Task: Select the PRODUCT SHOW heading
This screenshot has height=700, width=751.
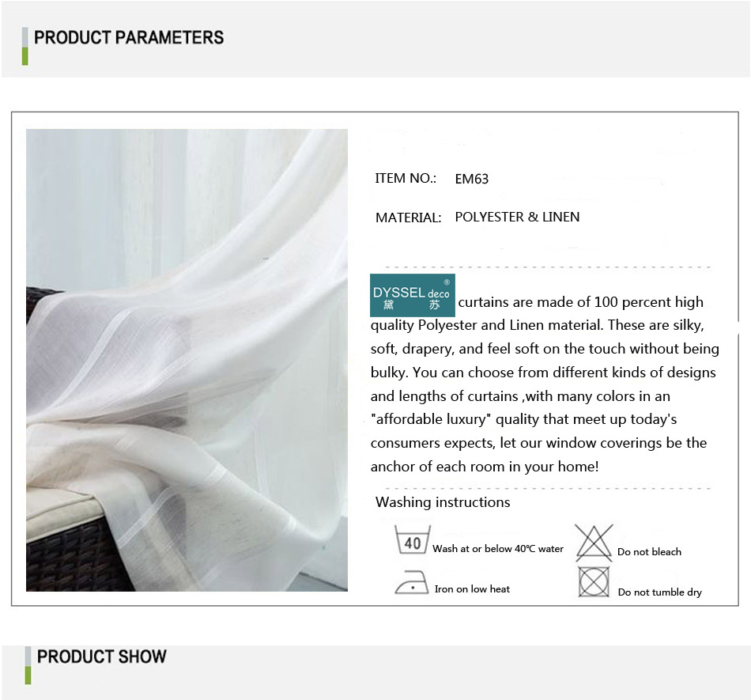Action: coord(101,656)
